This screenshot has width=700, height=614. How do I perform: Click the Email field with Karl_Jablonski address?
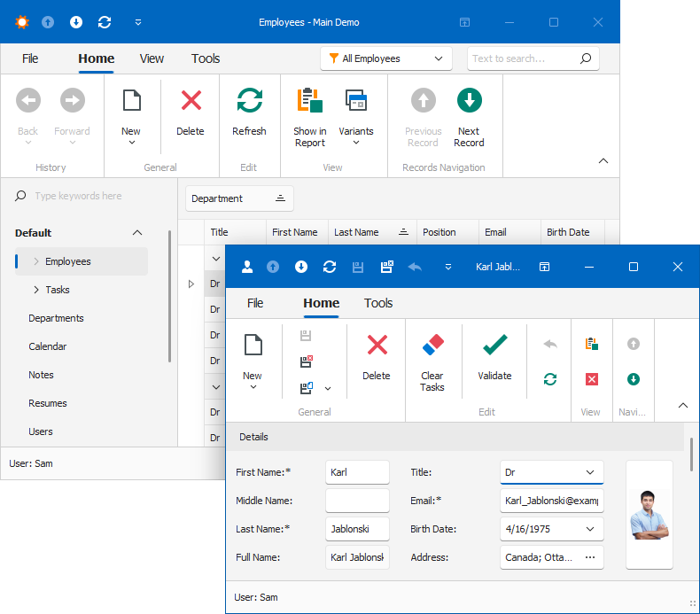[551, 501]
